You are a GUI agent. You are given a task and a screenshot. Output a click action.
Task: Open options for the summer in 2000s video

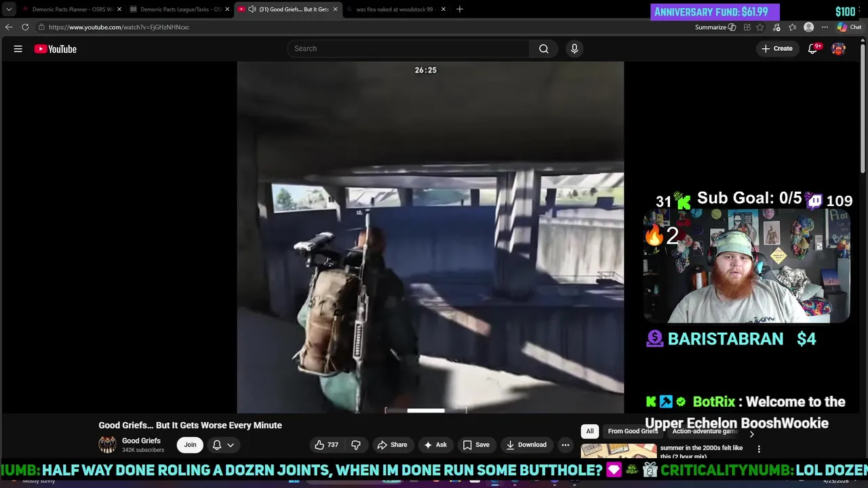(x=759, y=449)
